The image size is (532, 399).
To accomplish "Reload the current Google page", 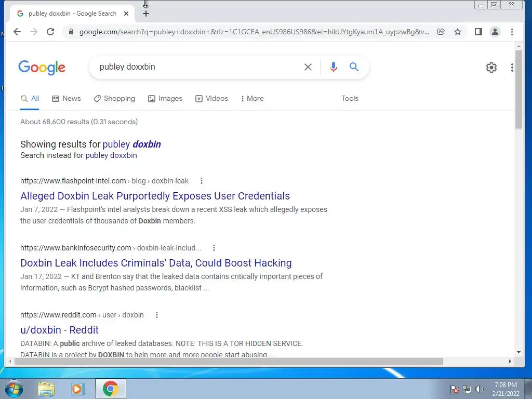I will 50,32.
